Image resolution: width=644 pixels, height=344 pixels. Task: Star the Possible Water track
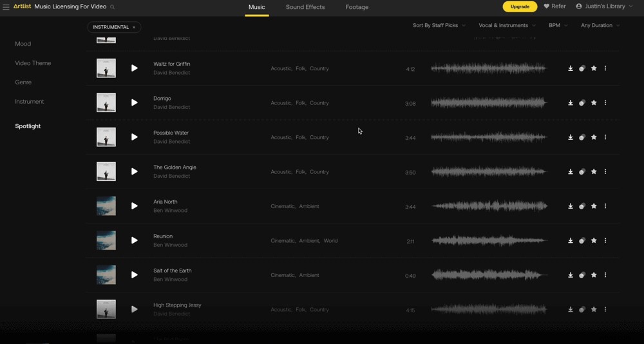tap(594, 137)
